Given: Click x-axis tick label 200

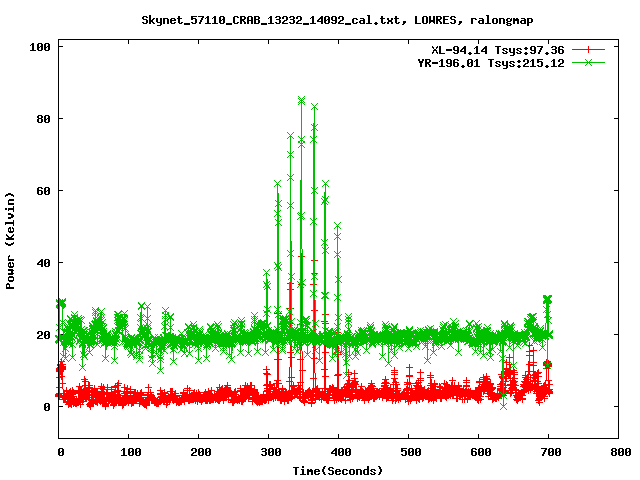Looking at the screenshot, I should (200, 452).
